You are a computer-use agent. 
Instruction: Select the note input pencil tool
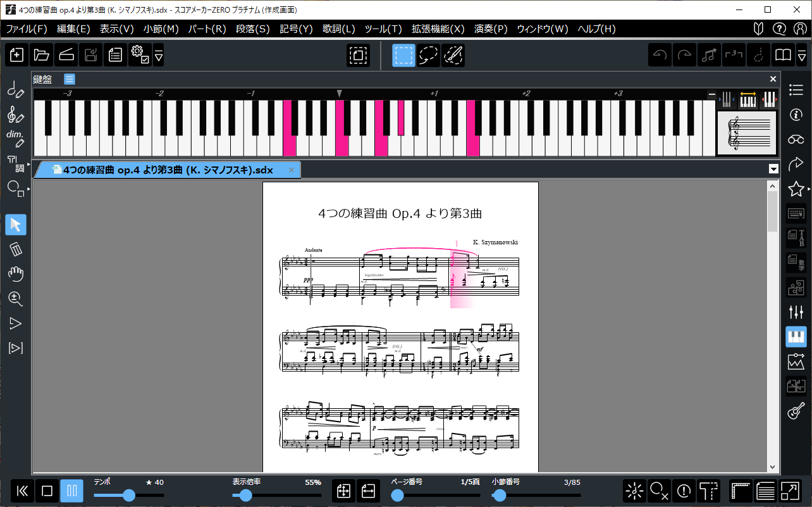[16, 90]
